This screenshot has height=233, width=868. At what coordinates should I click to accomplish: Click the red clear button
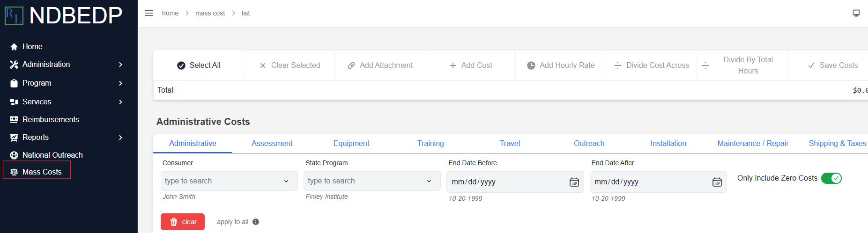(x=183, y=222)
